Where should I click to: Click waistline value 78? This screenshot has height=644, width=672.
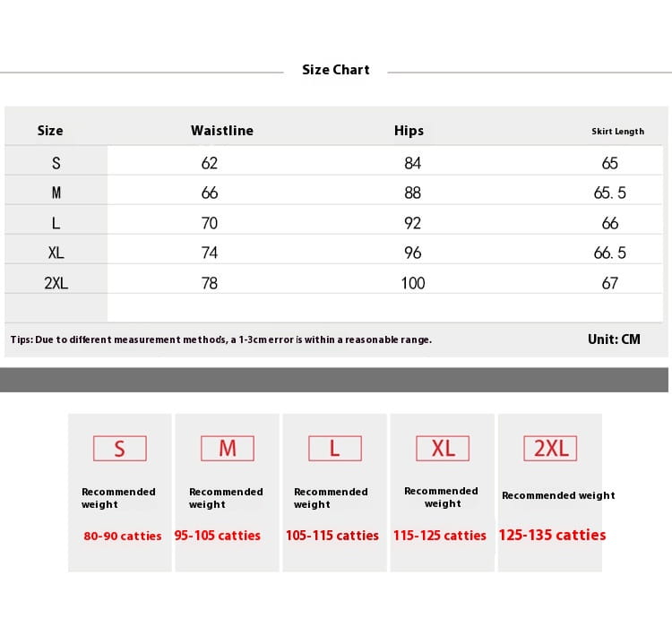pos(210,283)
